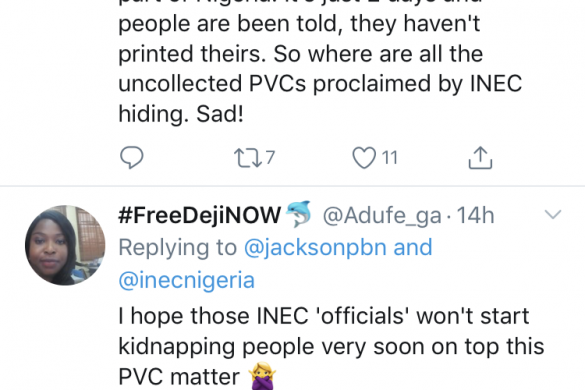
Task: Tap the 'hiding. Sad!' tweet line
Action: pos(181,113)
